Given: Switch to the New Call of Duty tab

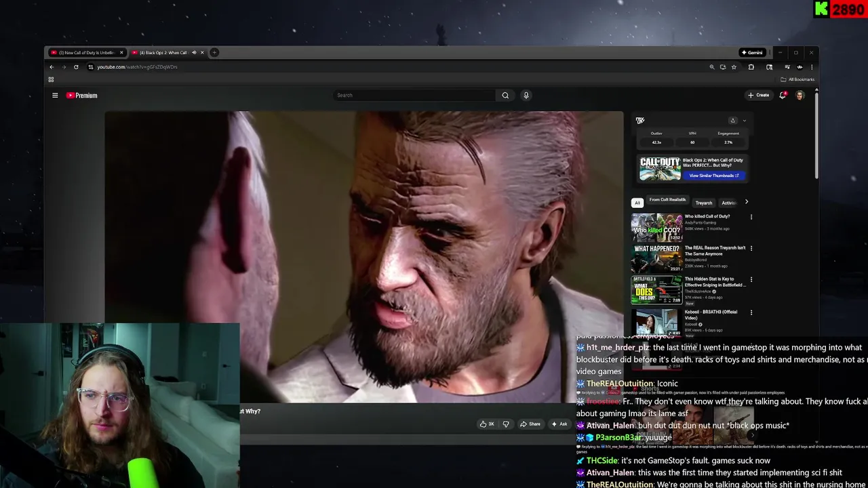Looking at the screenshot, I should click(x=86, y=52).
